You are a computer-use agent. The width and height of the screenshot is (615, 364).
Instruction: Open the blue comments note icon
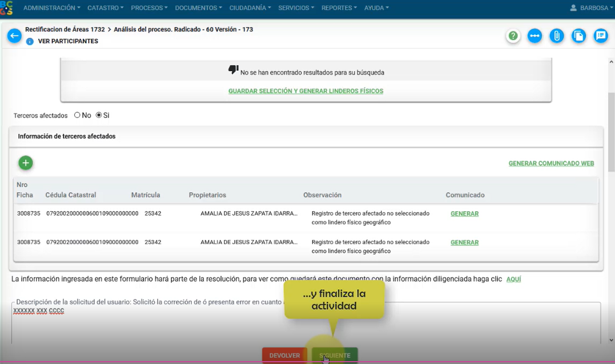click(600, 36)
